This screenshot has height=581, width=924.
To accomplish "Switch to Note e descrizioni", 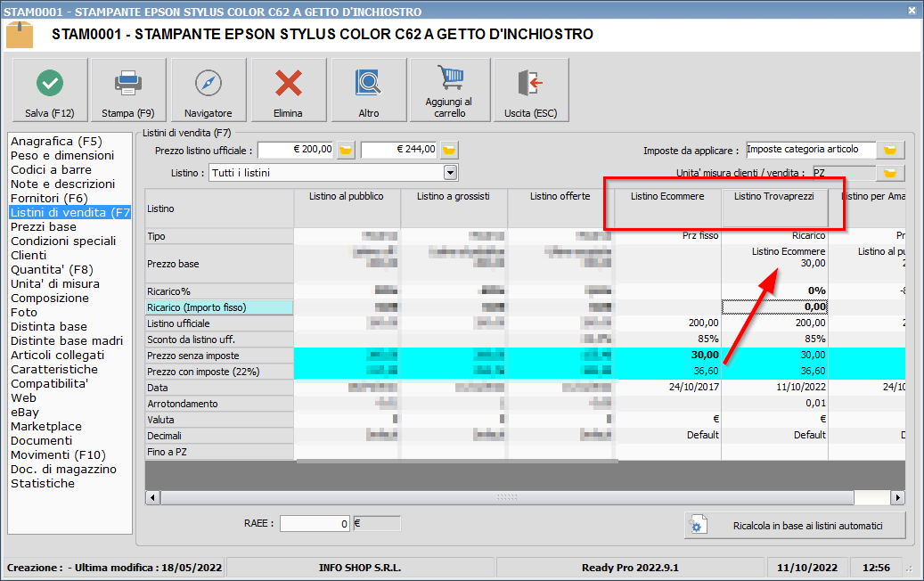I will coord(63,184).
